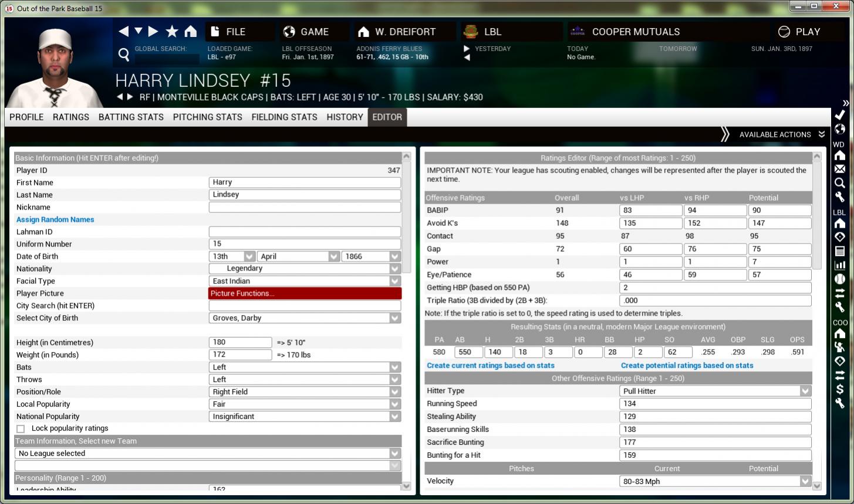Click the global search magnifier icon
854x504 pixels.
pos(124,55)
